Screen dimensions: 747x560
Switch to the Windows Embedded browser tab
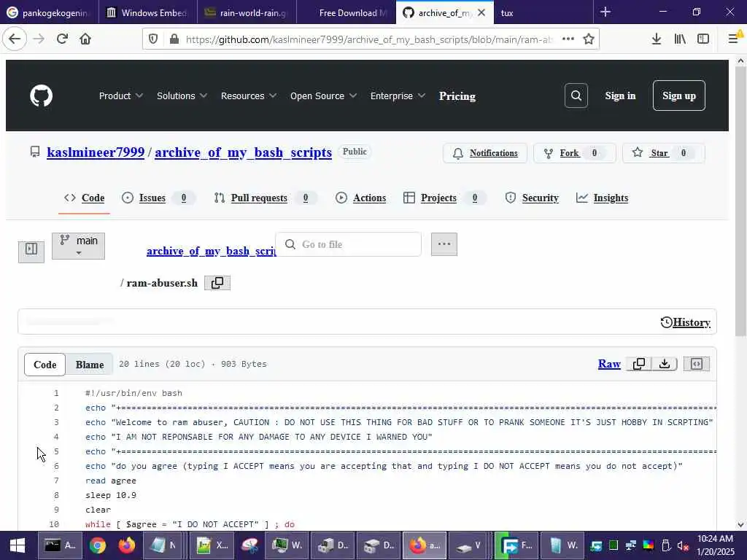point(148,12)
